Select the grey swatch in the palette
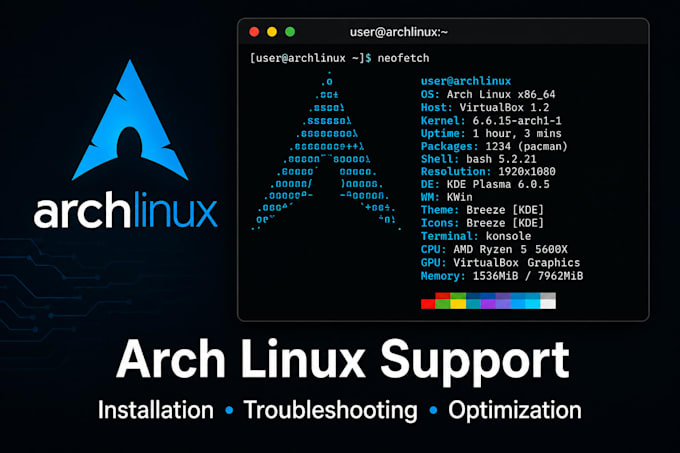 coord(548,296)
